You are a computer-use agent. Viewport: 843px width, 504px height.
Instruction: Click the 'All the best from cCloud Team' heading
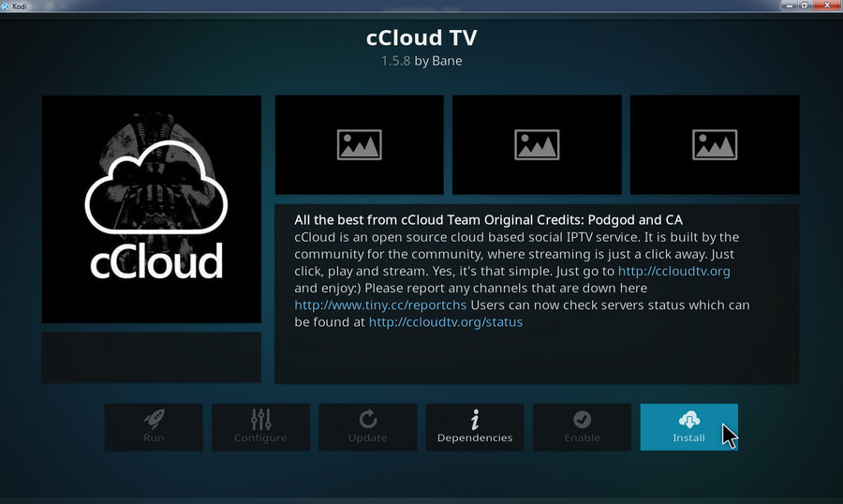click(x=488, y=220)
